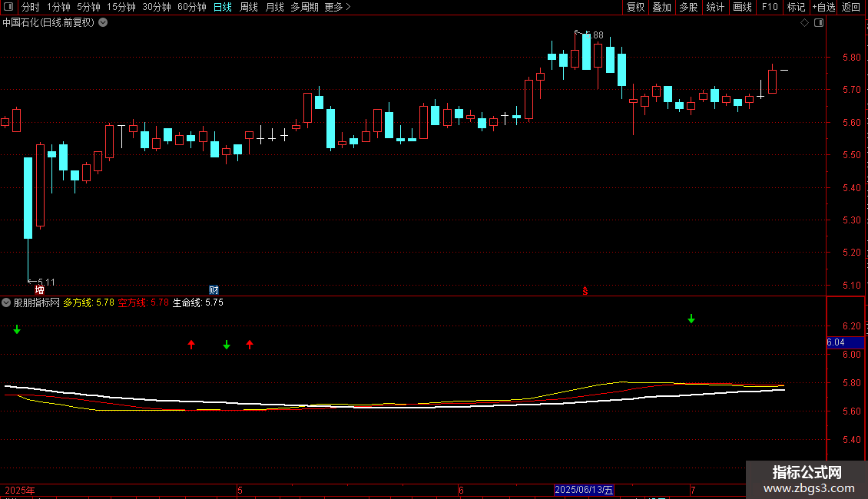Click the 中国石化(日线.前复权) chart title
The width and height of the screenshot is (868, 499).
coord(48,23)
